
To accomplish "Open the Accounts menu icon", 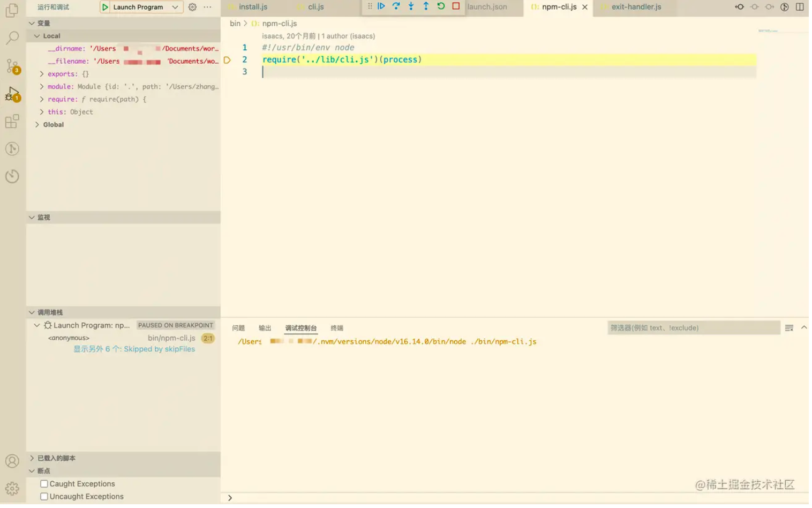I will click(12, 461).
